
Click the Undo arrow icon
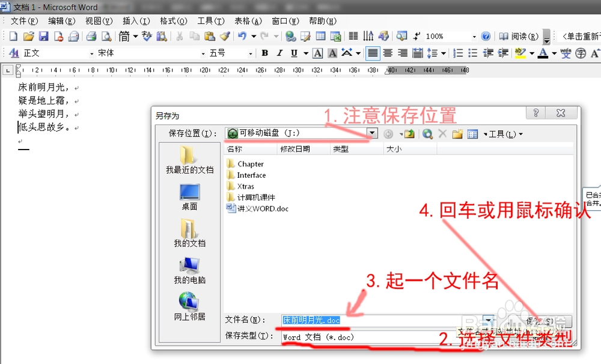[x=242, y=36]
